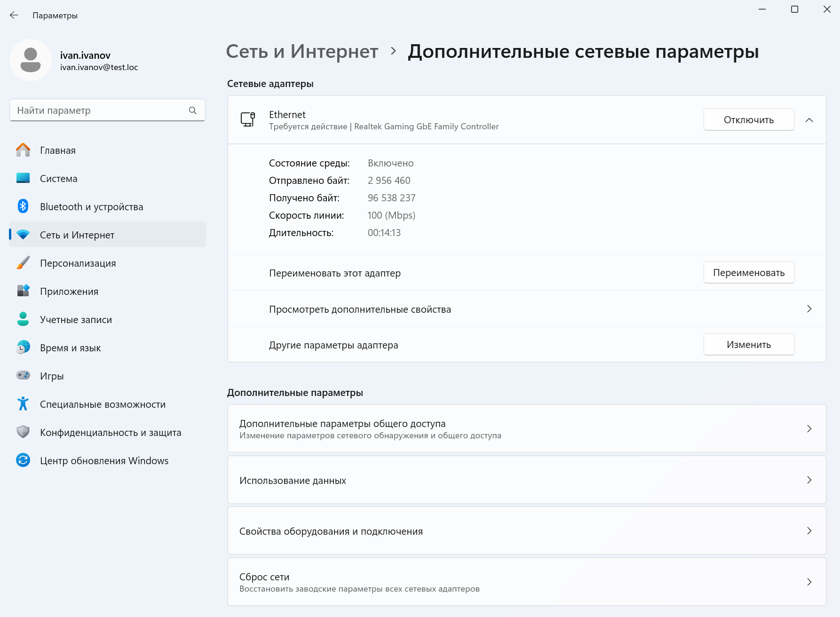
Task: Click the search magnifier icon
Action: coord(193,111)
